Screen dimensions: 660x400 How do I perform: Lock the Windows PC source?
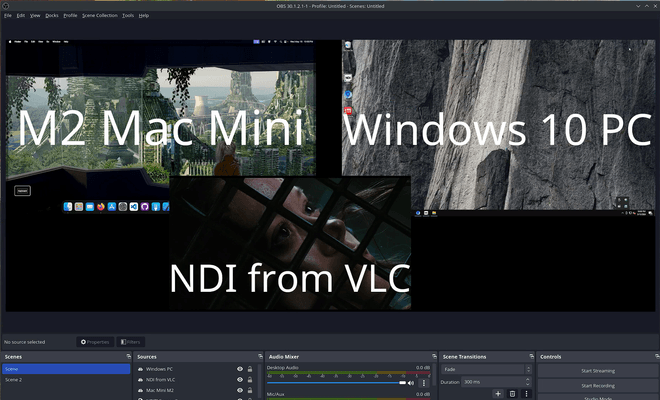(x=250, y=369)
